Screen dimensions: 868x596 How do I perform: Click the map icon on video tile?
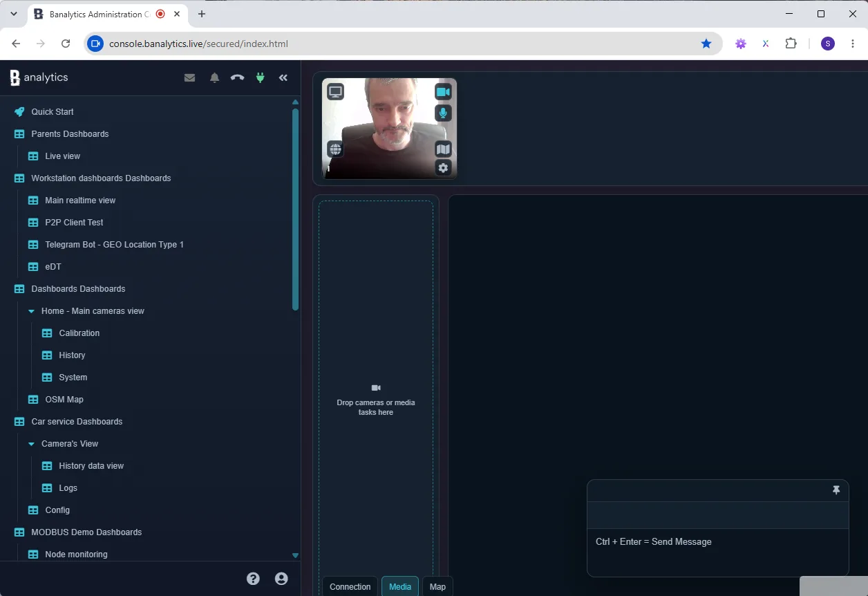(x=443, y=149)
